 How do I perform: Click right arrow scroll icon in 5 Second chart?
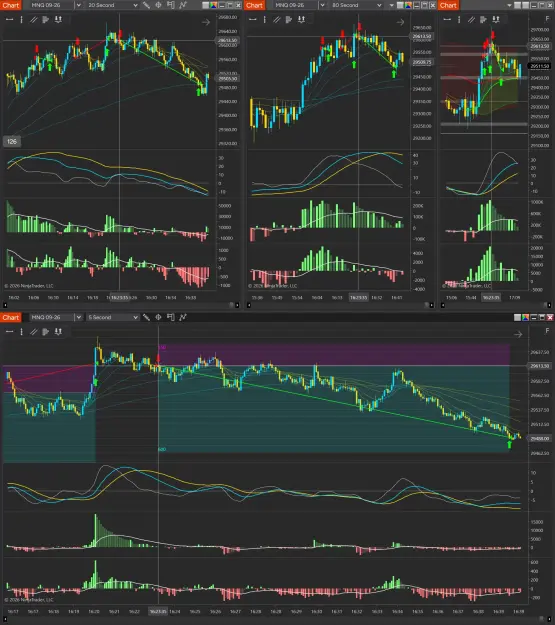click(x=518, y=334)
